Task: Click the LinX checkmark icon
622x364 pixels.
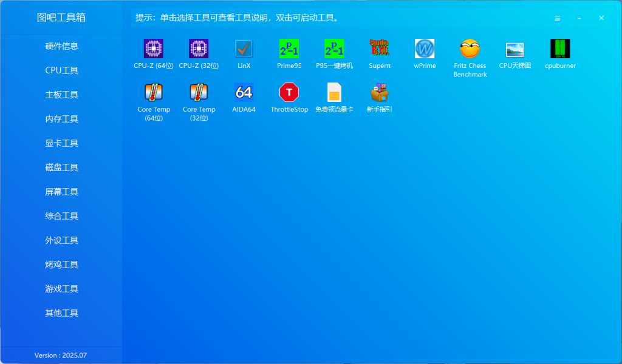Action: tap(244, 49)
